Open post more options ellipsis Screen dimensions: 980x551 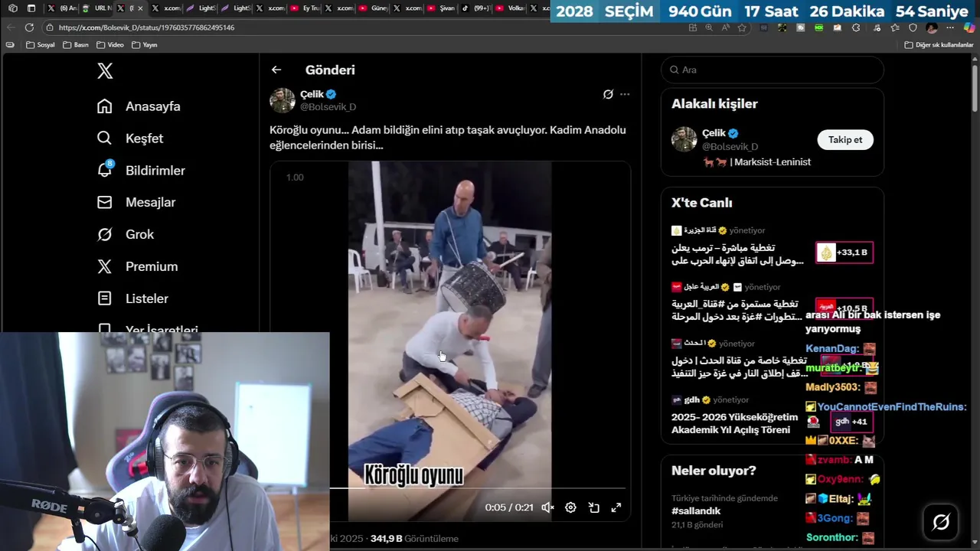click(x=625, y=94)
